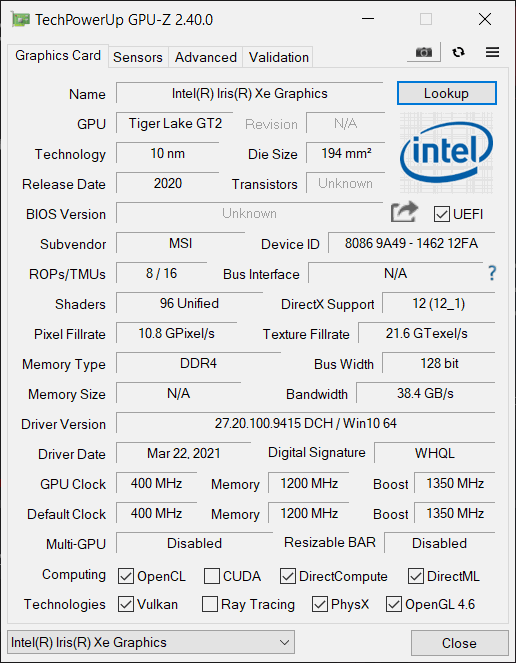Image resolution: width=516 pixels, height=663 pixels.
Task: Expand the Intel Iris Xe Graphics GPU dropdown
Action: point(151,642)
